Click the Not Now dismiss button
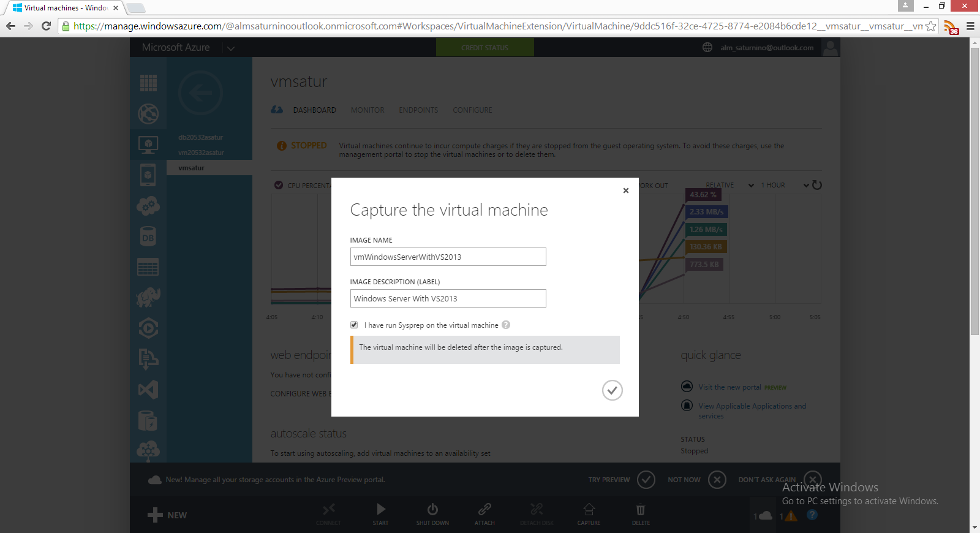This screenshot has width=980, height=533. (x=717, y=480)
